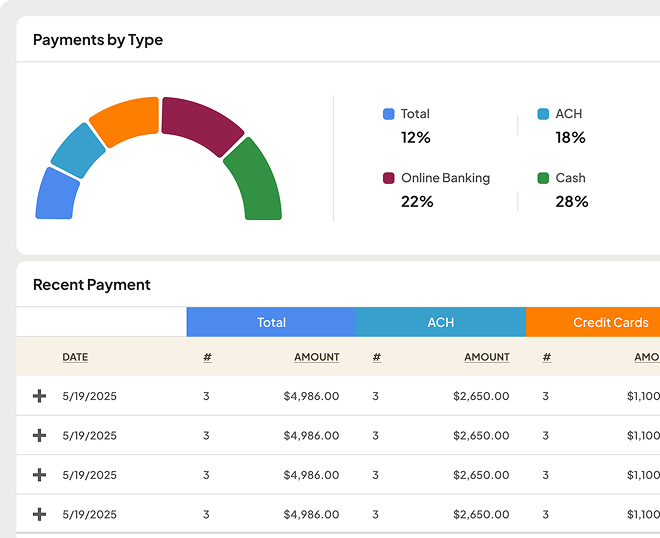Click the # column header under Total

tap(206, 357)
